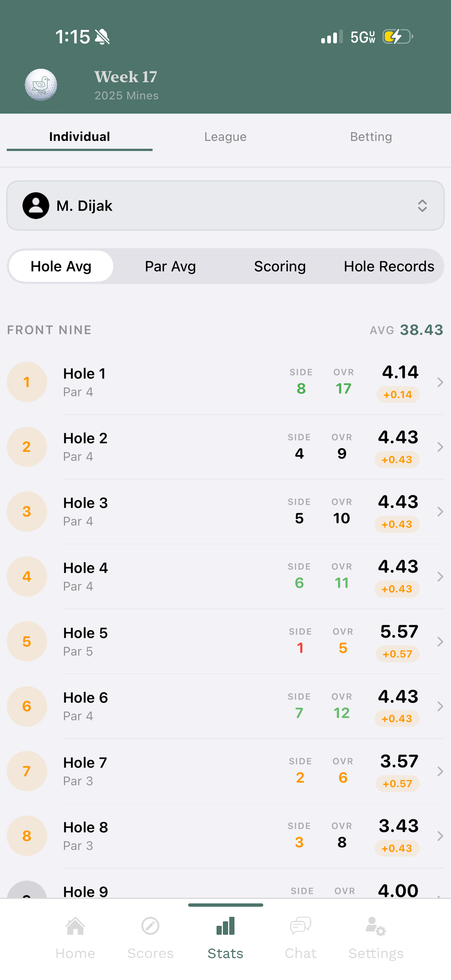
Task: Tap the Week 17 header title
Action: click(x=126, y=77)
